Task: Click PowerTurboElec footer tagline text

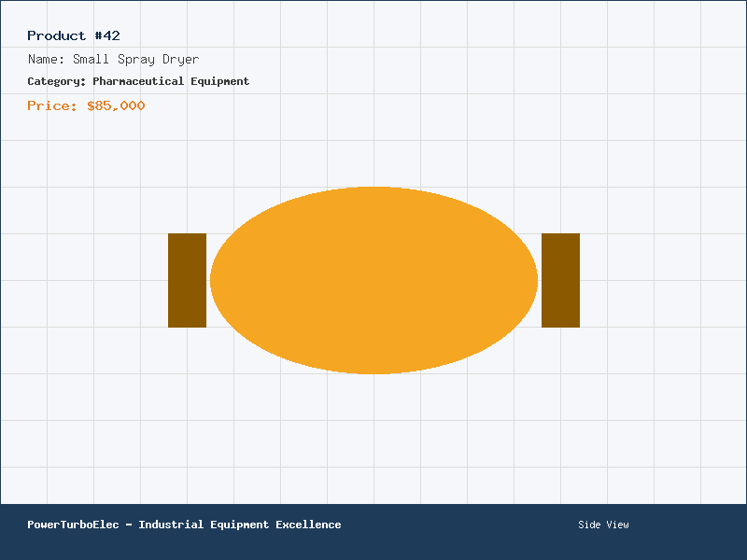Action: 184,525
